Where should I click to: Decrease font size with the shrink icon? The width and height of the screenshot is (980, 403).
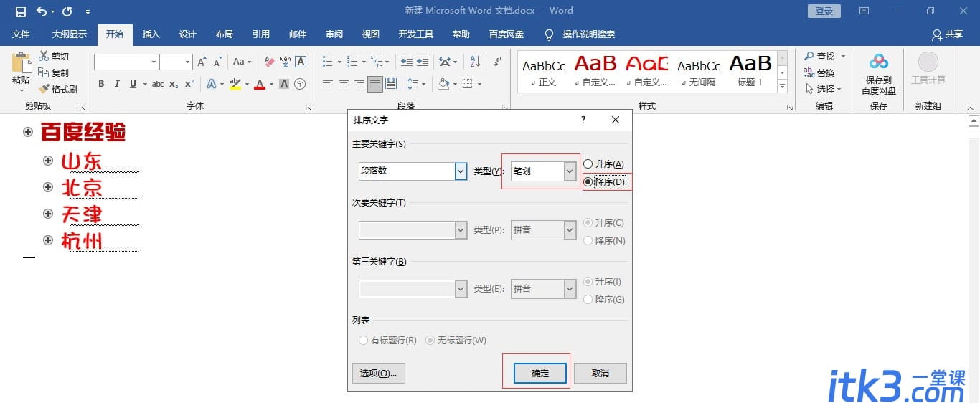217,62
